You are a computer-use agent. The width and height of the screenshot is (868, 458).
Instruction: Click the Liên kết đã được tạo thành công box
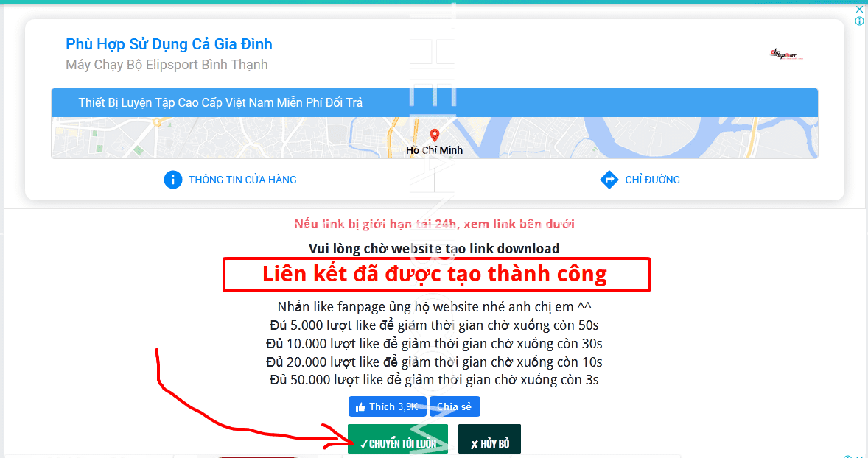tap(436, 275)
